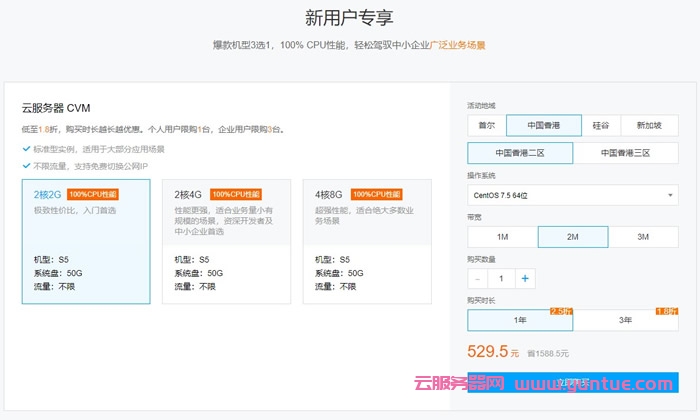Click the minus icon to decrease purchase quantity
Viewport: 700px width, 420px height.
point(478,278)
